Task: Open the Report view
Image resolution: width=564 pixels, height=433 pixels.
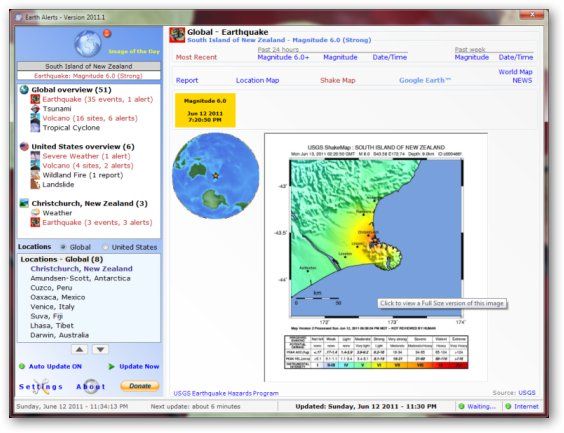Action: [x=187, y=81]
